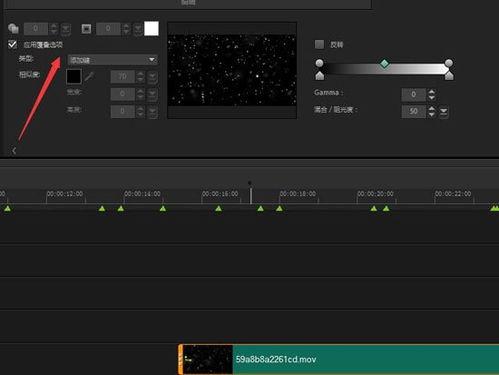Open the similarity 70 slider popup button
The image size is (499, 375).
coord(152,77)
